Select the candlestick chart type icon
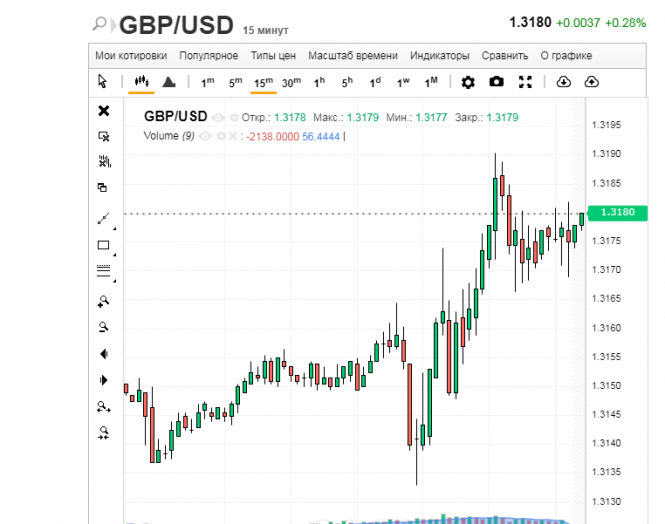The width and height of the screenshot is (665, 524). (x=140, y=82)
